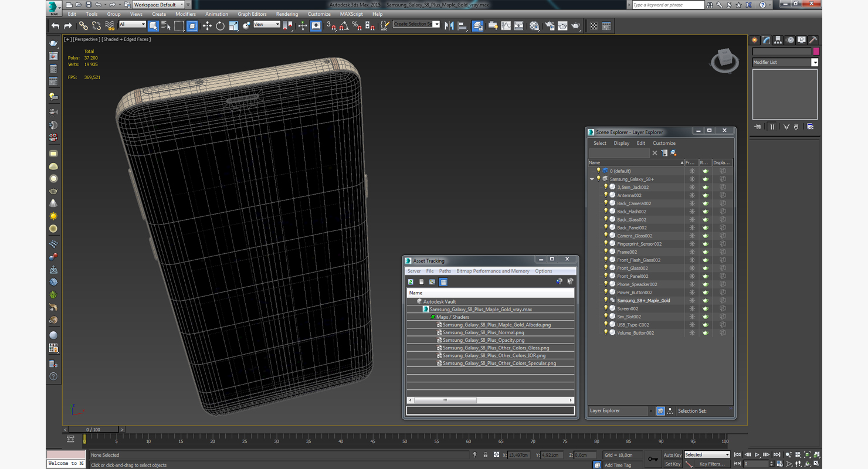Open the Material Editor

(x=534, y=26)
